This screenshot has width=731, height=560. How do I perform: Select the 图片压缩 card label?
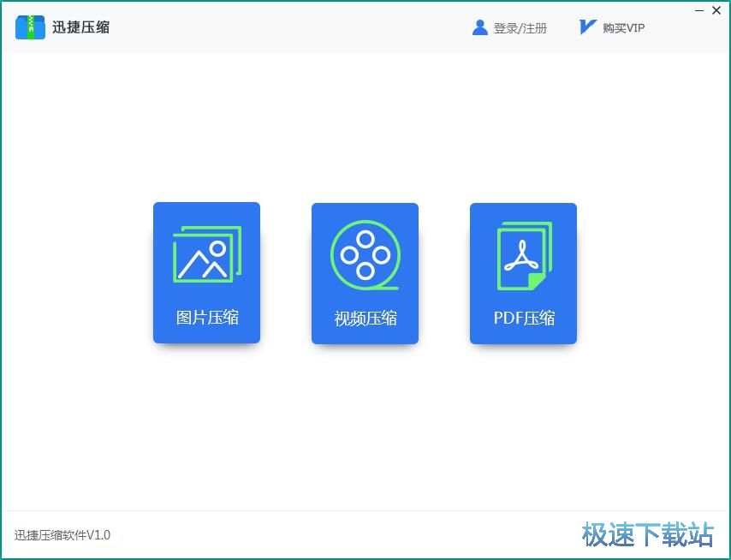(x=207, y=318)
